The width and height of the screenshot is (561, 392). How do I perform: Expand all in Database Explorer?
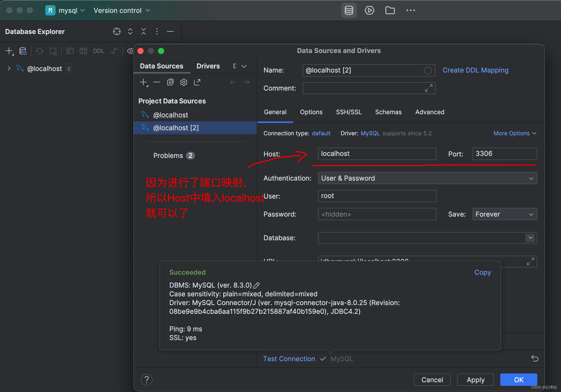(x=130, y=31)
